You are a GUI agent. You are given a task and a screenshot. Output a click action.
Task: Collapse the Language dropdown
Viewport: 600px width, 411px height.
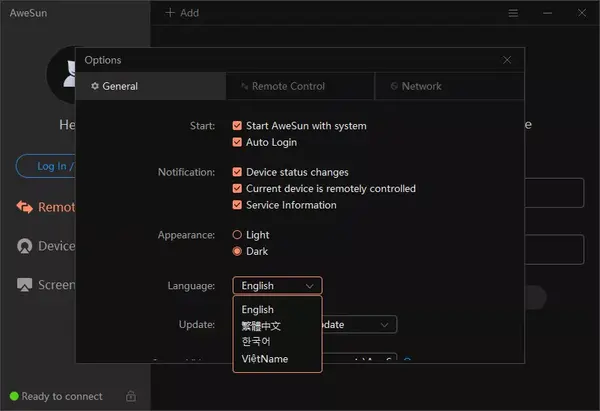coord(277,286)
